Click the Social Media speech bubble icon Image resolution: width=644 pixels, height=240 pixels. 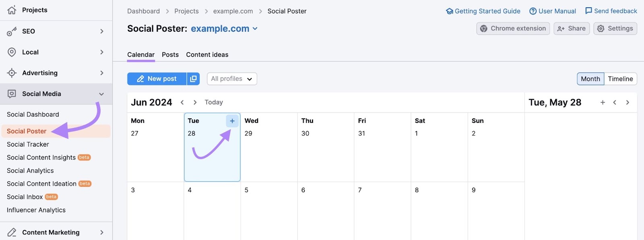click(12, 94)
